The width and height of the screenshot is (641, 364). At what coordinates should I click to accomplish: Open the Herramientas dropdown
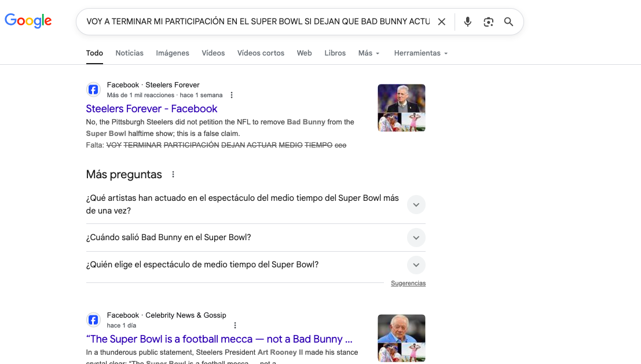tap(421, 53)
